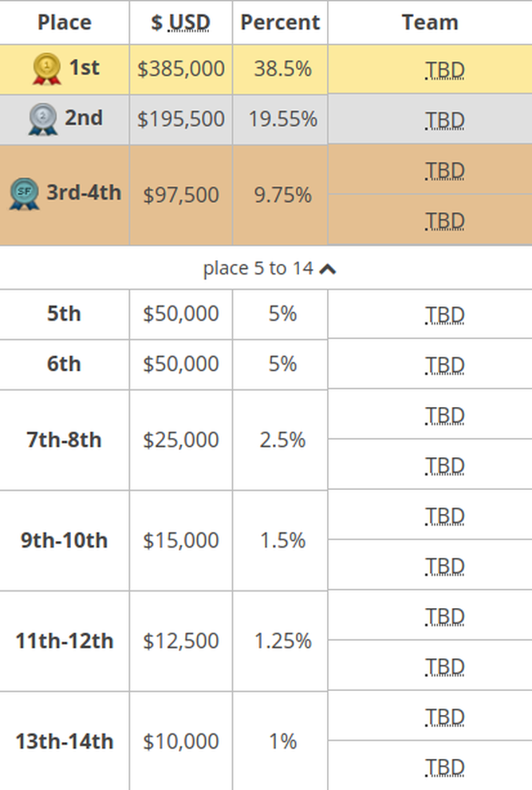Screen dimensions: 532x790
Task: Click TBD team for 6th place
Action: point(445,365)
